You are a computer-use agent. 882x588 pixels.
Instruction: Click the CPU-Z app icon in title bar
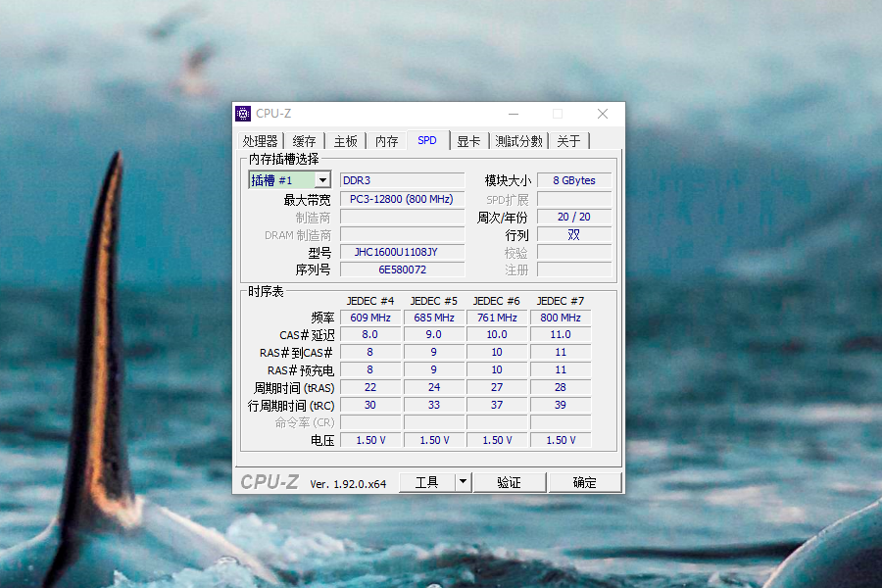tap(243, 114)
